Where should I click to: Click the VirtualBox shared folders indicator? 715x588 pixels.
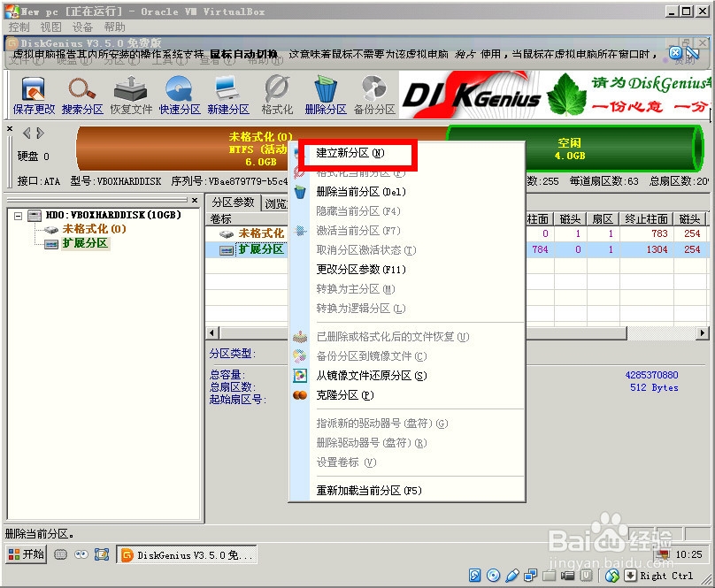(549, 576)
